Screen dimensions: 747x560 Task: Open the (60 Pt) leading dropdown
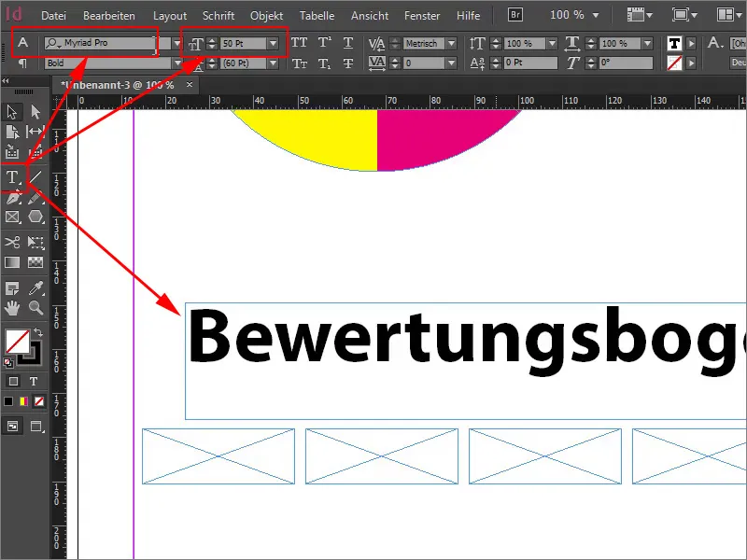tap(273, 63)
